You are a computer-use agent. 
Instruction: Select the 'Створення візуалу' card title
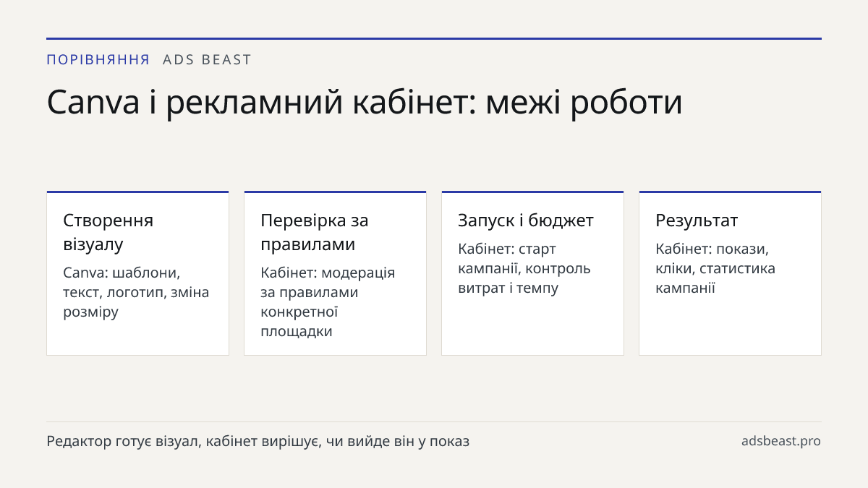tap(109, 232)
